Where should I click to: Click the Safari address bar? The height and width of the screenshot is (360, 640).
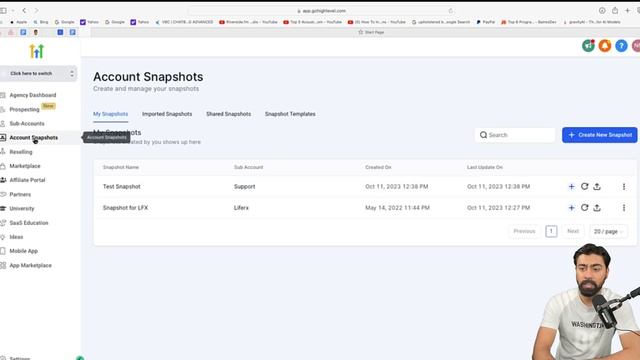pos(322,11)
